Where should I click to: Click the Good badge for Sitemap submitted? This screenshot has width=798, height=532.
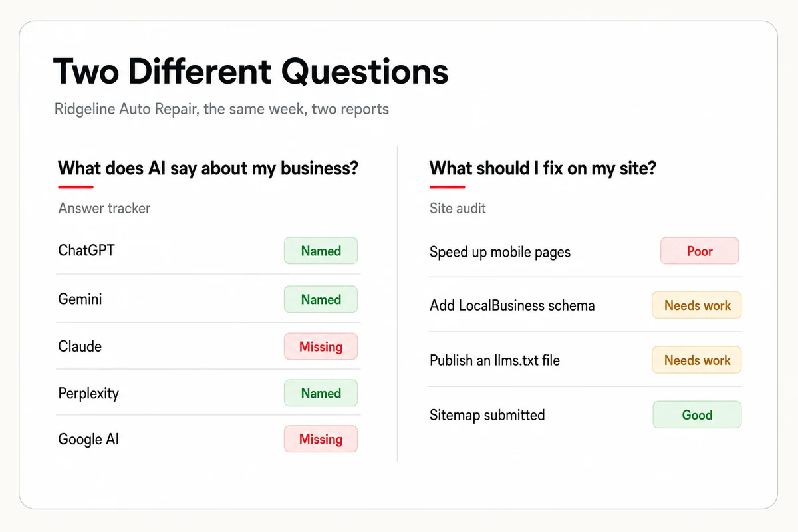point(697,415)
